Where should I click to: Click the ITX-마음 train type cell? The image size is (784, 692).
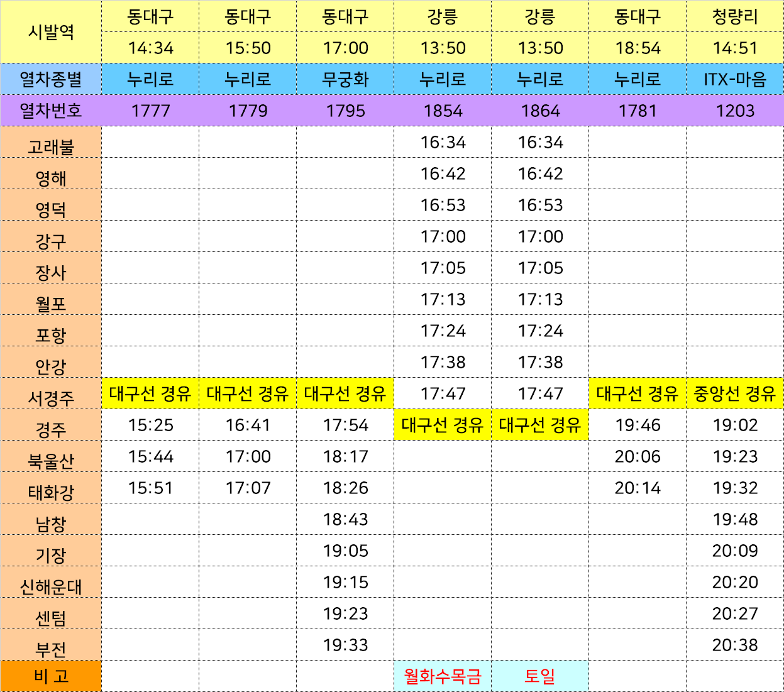pyautogui.click(x=735, y=79)
